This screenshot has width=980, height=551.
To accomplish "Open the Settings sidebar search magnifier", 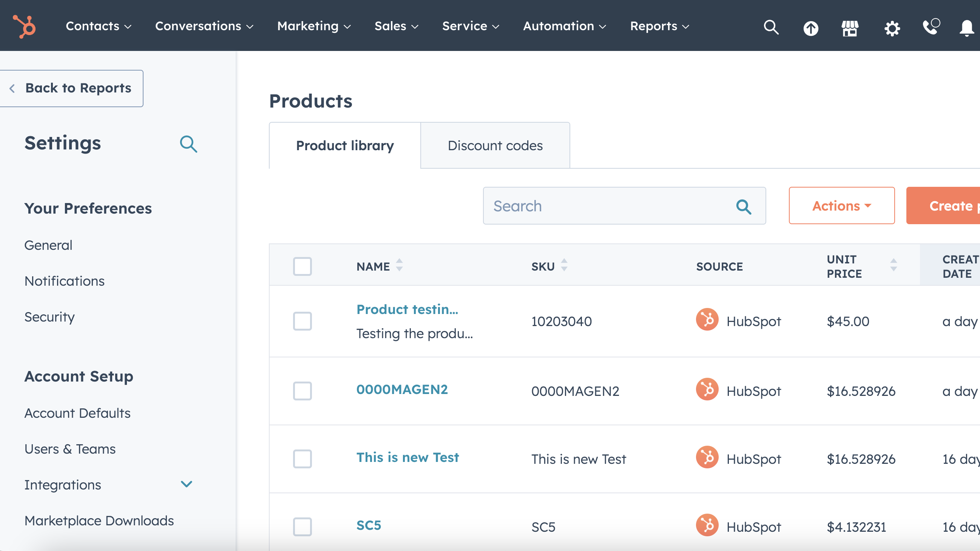I will (189, 144).
